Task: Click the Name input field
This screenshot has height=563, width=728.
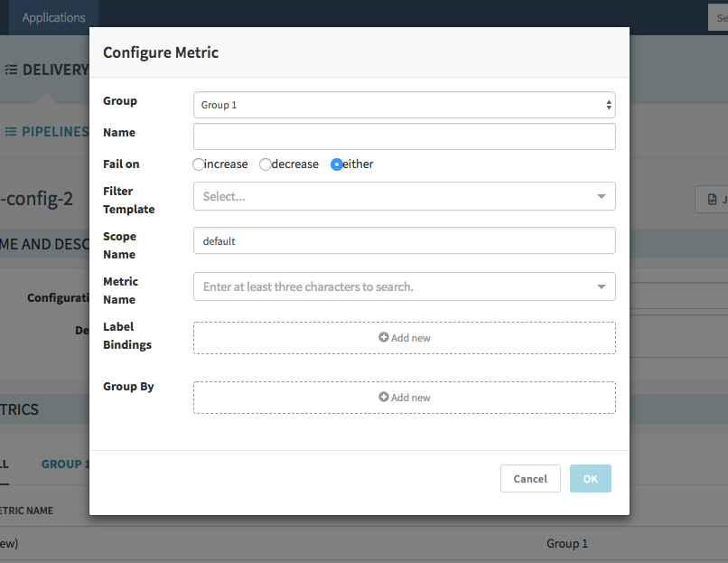Action: tap(405, 136)
